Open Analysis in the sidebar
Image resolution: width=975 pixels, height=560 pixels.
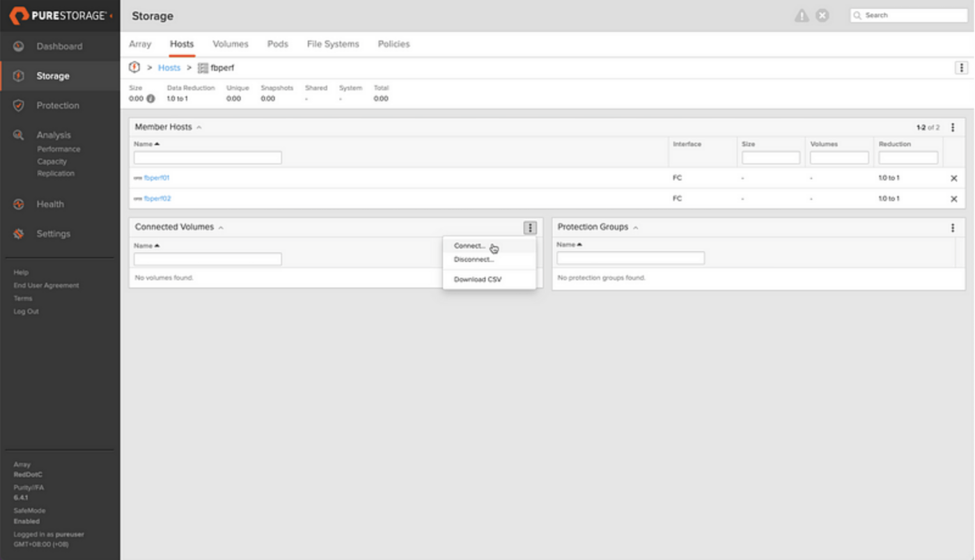point(54,135)
